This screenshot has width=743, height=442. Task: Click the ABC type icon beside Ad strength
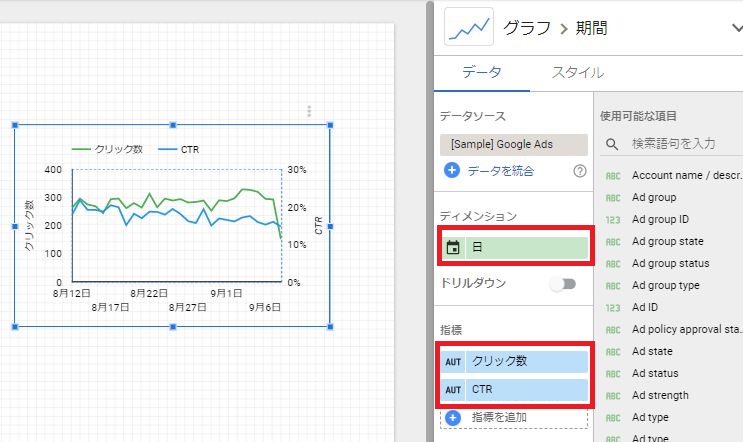(613, 396)
